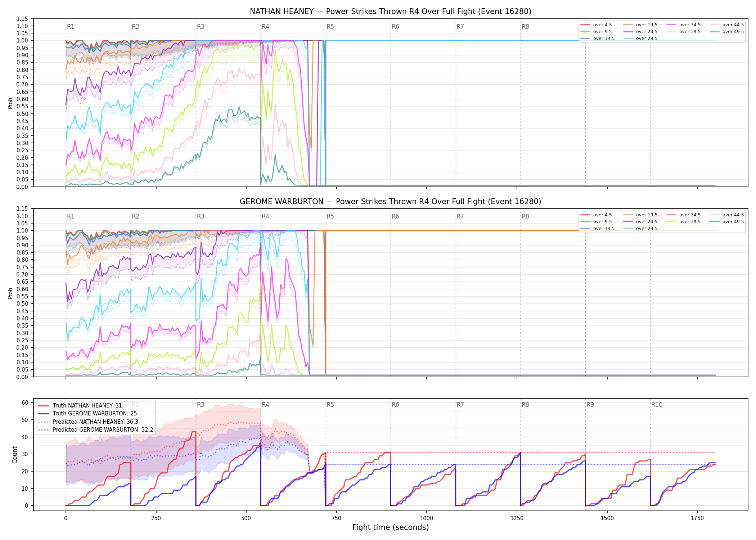Viewport: 756px width, 540px height.
Task: Click R10 round label in bottom chart
Action: pyautogui.click(x=657, y=405)
